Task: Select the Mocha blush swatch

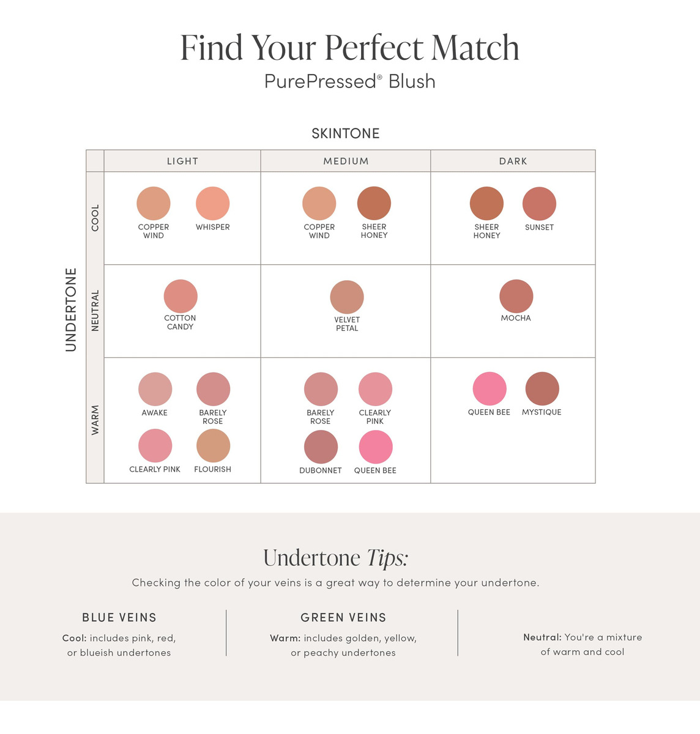Action: (x=516, y=296)
